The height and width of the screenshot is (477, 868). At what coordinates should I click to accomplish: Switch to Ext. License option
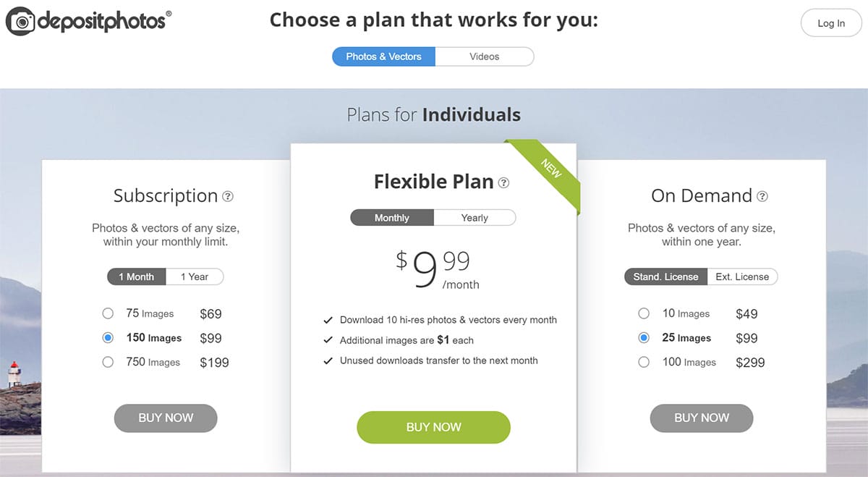click(x=741, y=277)
